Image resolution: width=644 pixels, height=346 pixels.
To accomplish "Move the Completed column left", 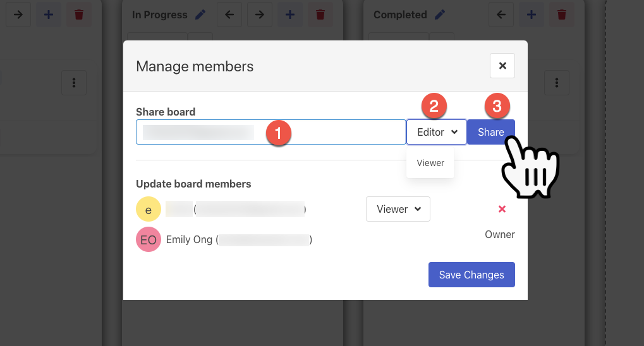I will (501, 15).
